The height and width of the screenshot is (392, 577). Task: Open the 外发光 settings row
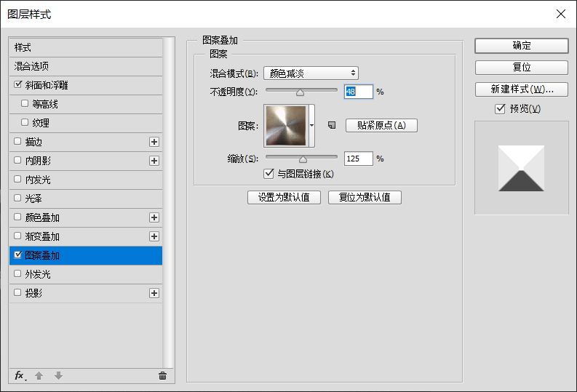point(86,274)
